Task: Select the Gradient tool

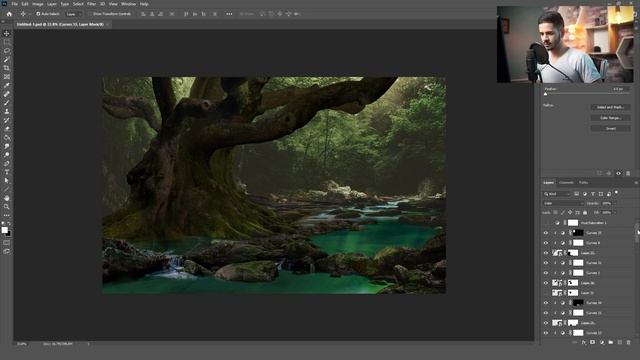Action: pos(7,138)
